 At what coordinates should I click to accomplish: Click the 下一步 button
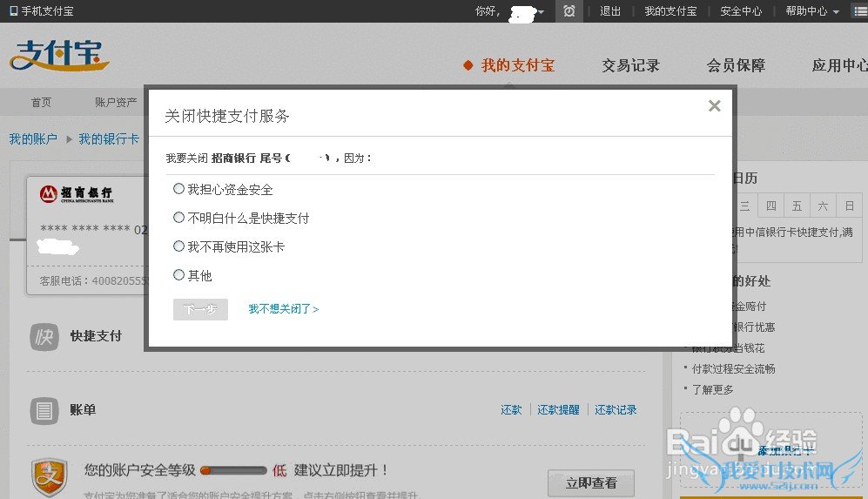click(x=200, y=309)
